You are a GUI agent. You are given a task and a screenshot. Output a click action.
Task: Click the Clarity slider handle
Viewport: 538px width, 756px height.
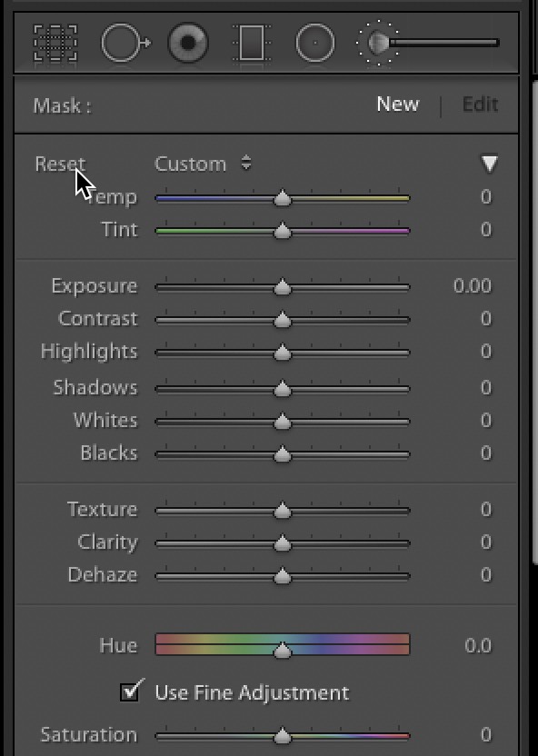(283, 542)
